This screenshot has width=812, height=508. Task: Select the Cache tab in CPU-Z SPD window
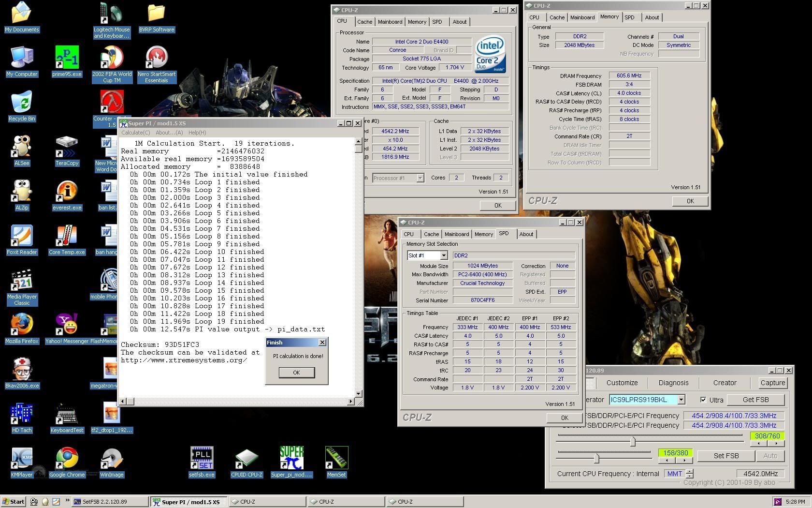click(x=431, y=234)
